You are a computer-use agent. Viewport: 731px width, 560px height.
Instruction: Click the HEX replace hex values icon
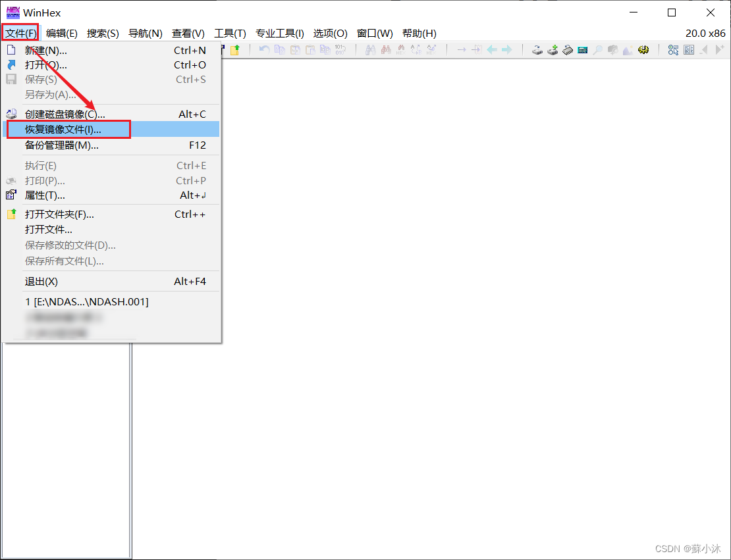[431, 49]
